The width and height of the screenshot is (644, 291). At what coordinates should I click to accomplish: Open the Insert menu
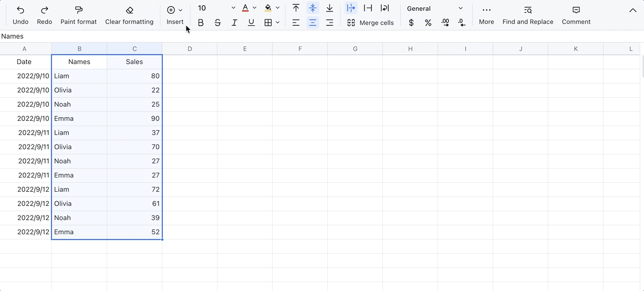174,15
